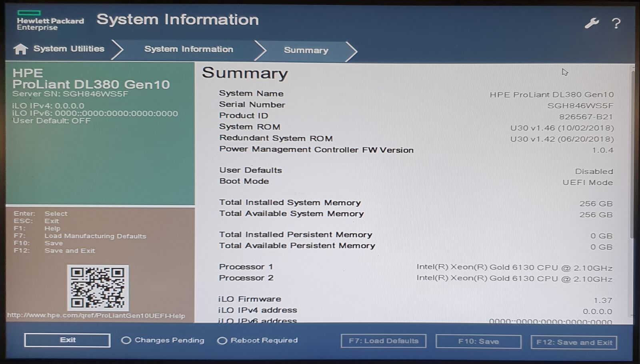Viewport: 640px width, 364px height.
Task: Click F10: Save button
Action: pos(478,342)
